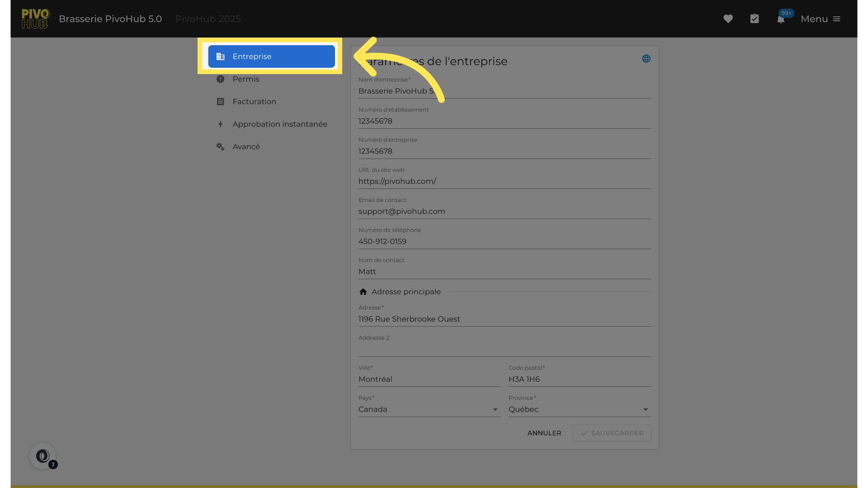Viewport: 868px width, 488px height.
Task: Open favorites heart icon
Action: pos(728,19)
